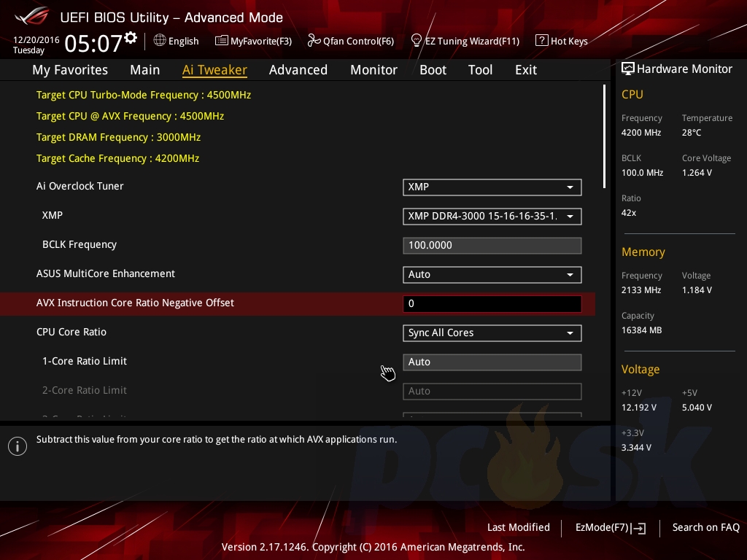Click the ROG logo icon
747x560 pixels.
pyautogui.click(x=32, y=16)
